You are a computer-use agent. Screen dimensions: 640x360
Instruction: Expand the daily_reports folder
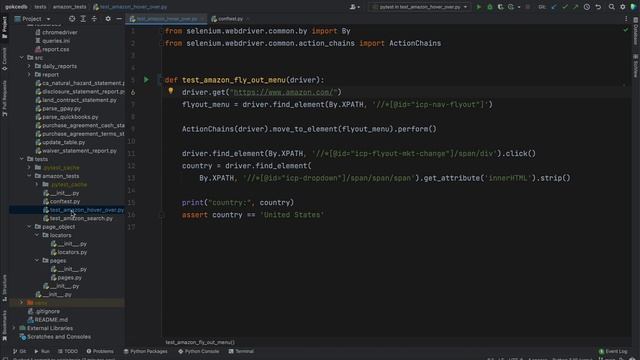coord(29,66)
